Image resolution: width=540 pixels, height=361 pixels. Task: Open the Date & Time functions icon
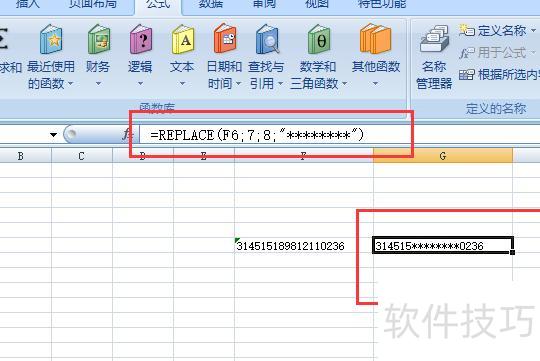225,39
